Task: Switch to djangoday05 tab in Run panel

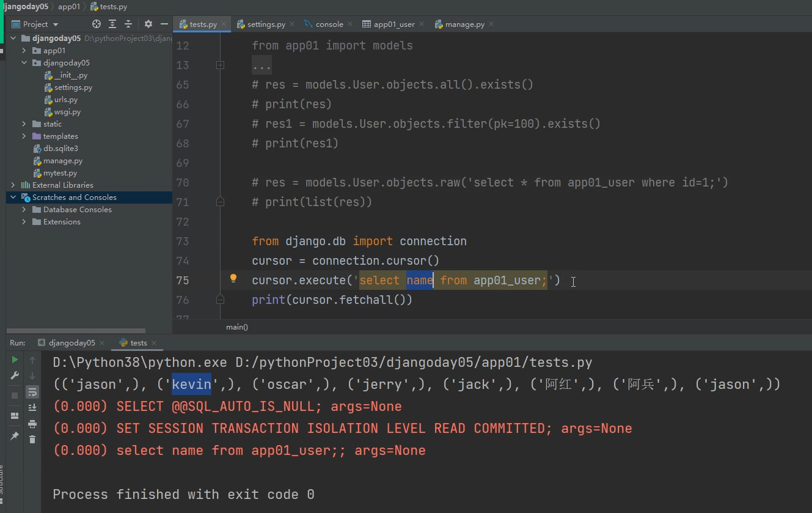Action: 72,343
